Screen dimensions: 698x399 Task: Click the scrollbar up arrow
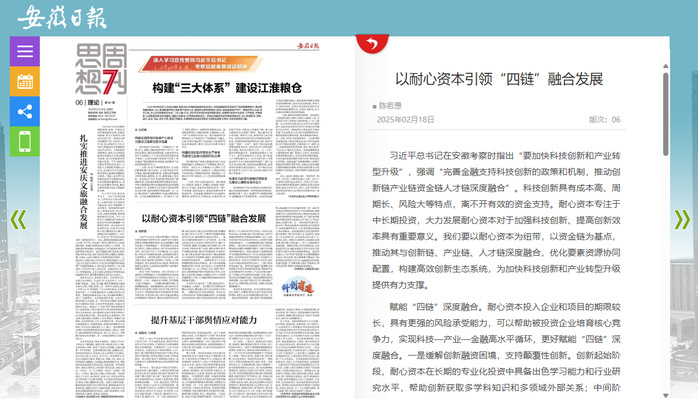tap(666, 66)
